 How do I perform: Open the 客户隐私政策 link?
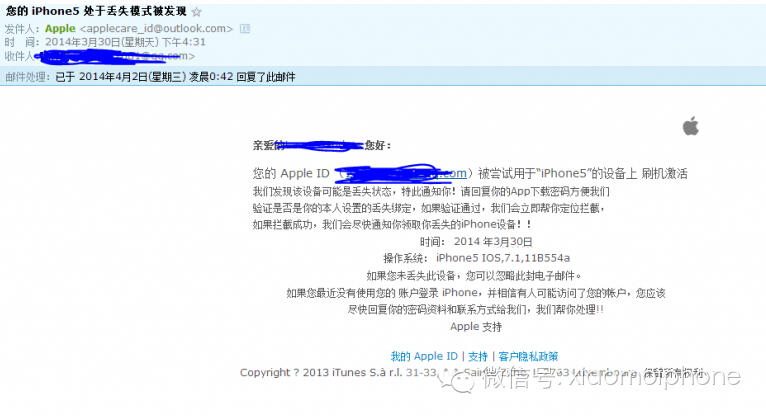point(528,356)
